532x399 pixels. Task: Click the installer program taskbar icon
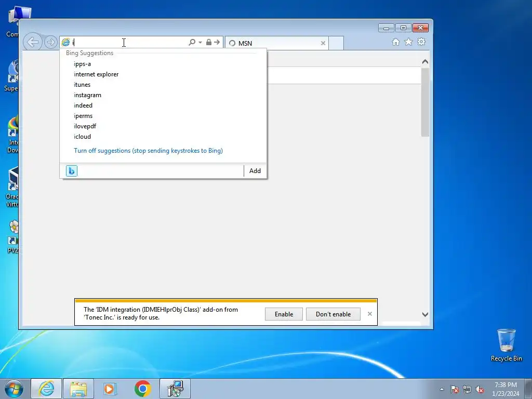click(x=175, y=389)
